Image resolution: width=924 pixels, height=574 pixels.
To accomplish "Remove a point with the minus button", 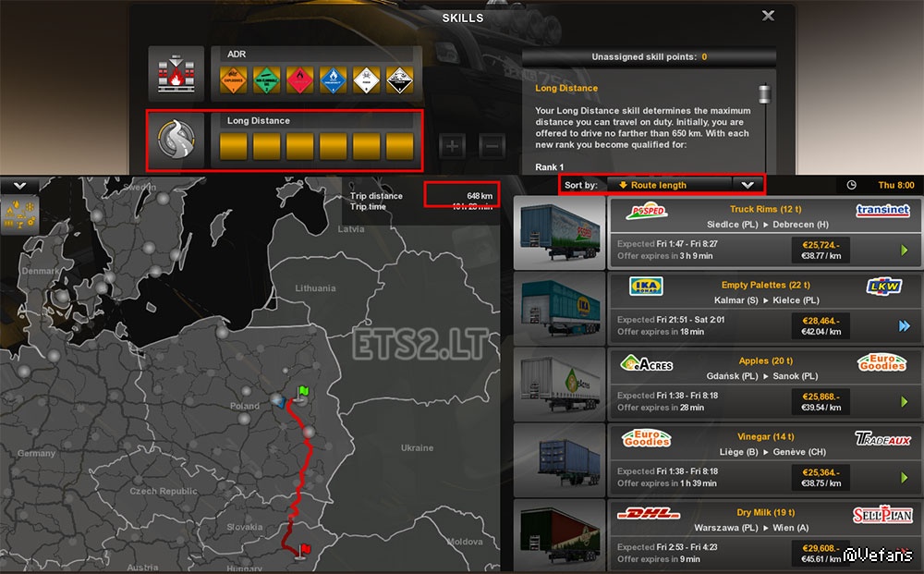I will 492,145.
